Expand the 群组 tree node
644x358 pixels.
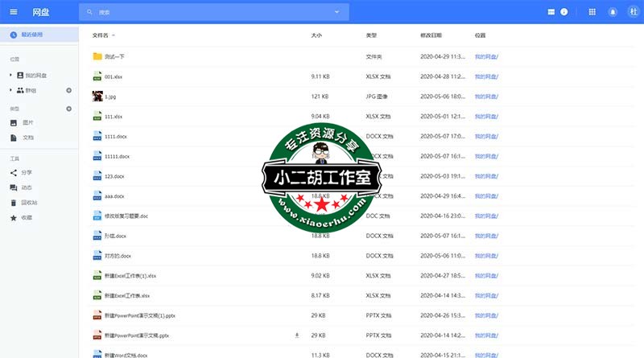point(10,90)
